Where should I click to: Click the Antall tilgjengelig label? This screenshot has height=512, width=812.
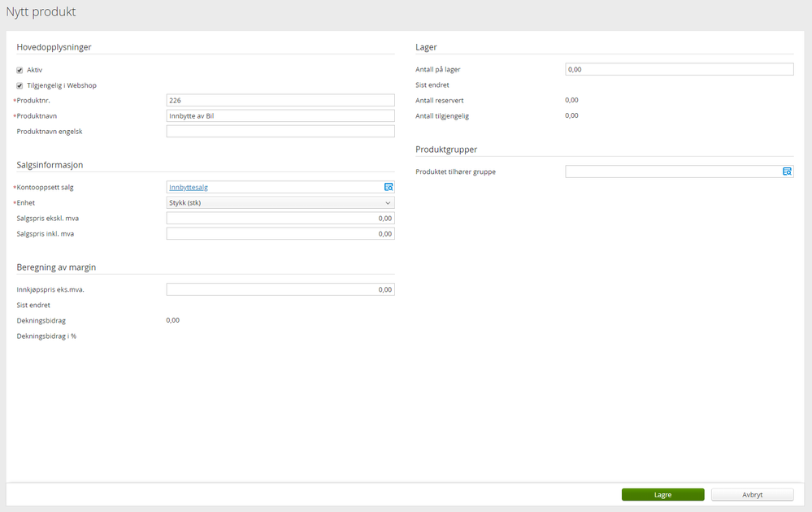pos(441,116)
